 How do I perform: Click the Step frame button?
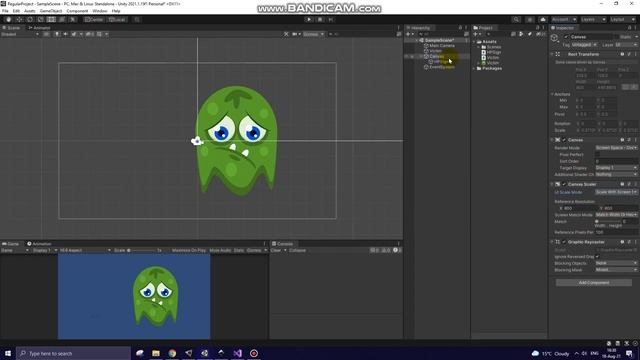coord(331,20)
